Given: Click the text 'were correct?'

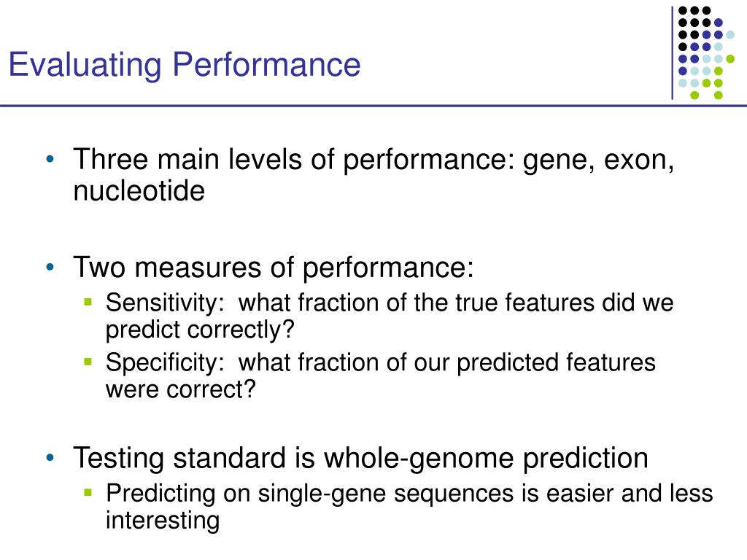Looking at the screenshot, I should (181, 389).
